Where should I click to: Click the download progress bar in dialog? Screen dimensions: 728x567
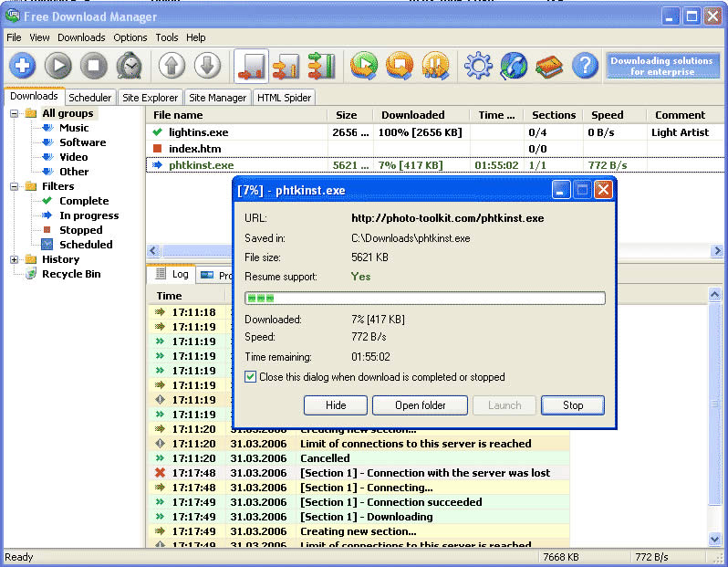click(424, 299)
